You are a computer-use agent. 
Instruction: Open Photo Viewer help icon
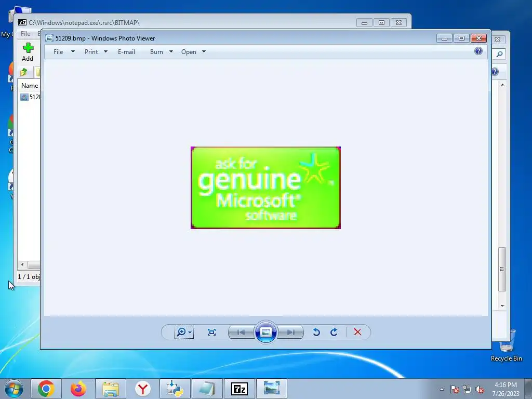click(478, 51)
